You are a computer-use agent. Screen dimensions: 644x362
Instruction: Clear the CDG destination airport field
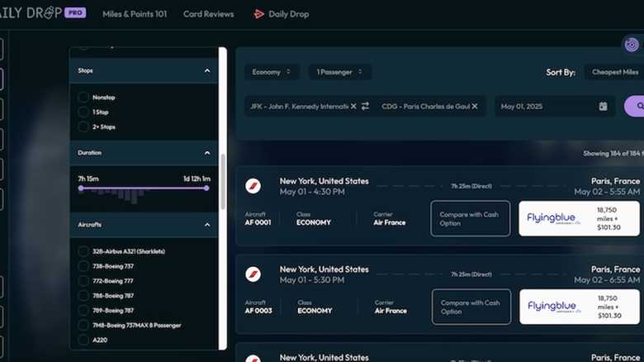pyautogui.click(x=475, y=106)
